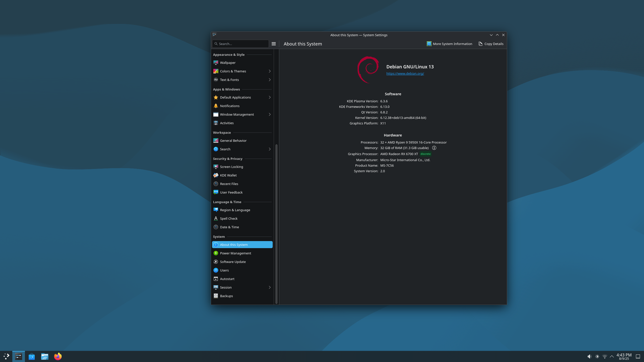Image resolution: width=644 pixels, height=362 pixels.
Task: Open Window Management settings
Action: (x=242, y=115)
